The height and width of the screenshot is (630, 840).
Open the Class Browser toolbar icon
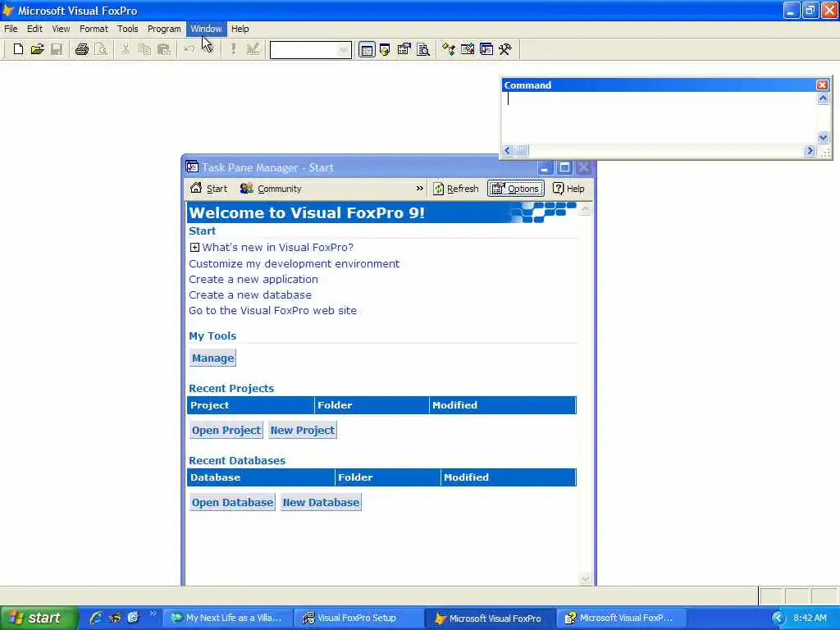(449, 50)
